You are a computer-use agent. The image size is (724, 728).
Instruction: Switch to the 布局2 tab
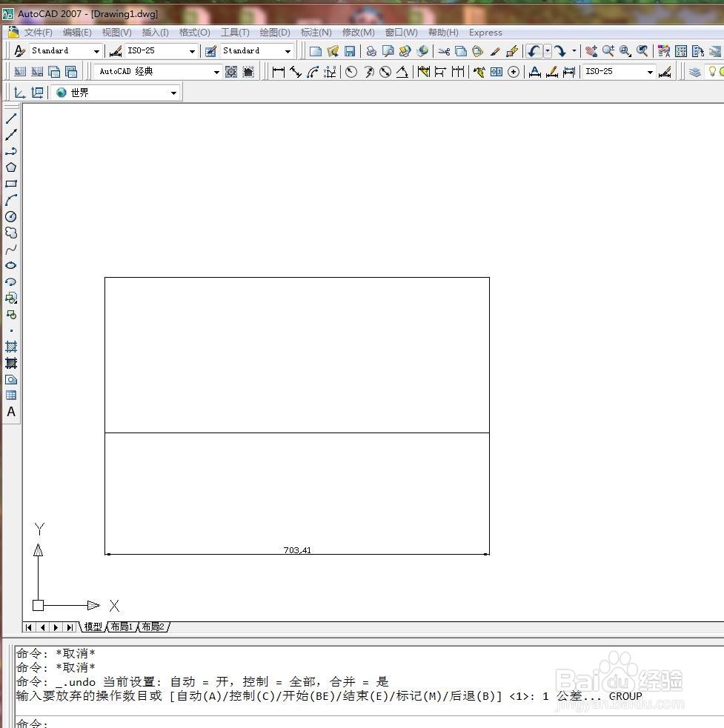pos(153,627)
